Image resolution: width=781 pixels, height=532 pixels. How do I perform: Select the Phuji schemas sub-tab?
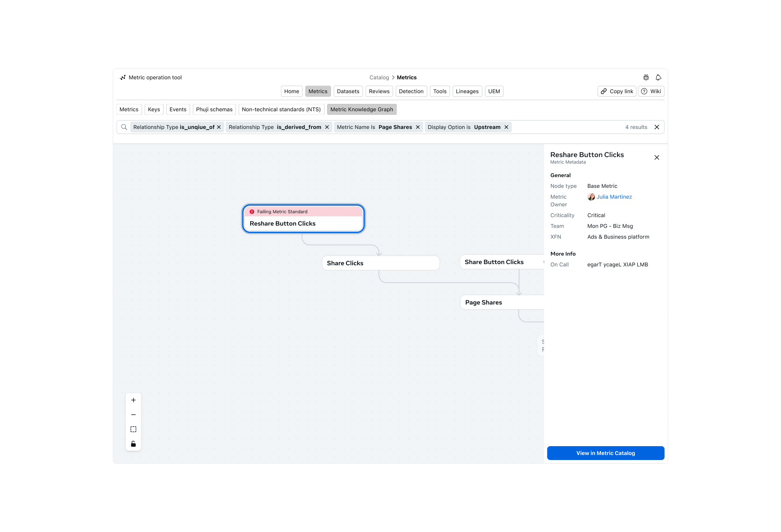tap(214, 109)
